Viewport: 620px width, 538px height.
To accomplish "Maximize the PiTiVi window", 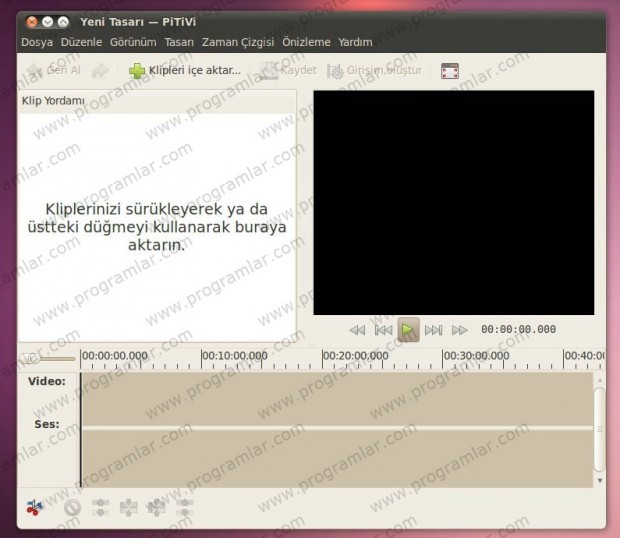I will (x=63, y=22).
